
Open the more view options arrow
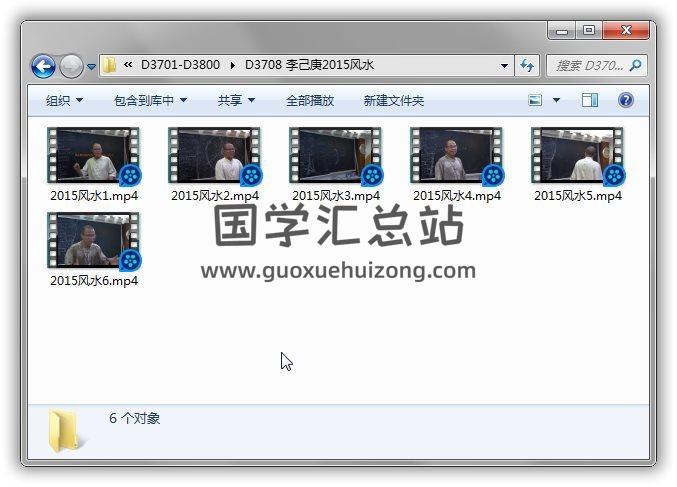(x=557, y=100)
